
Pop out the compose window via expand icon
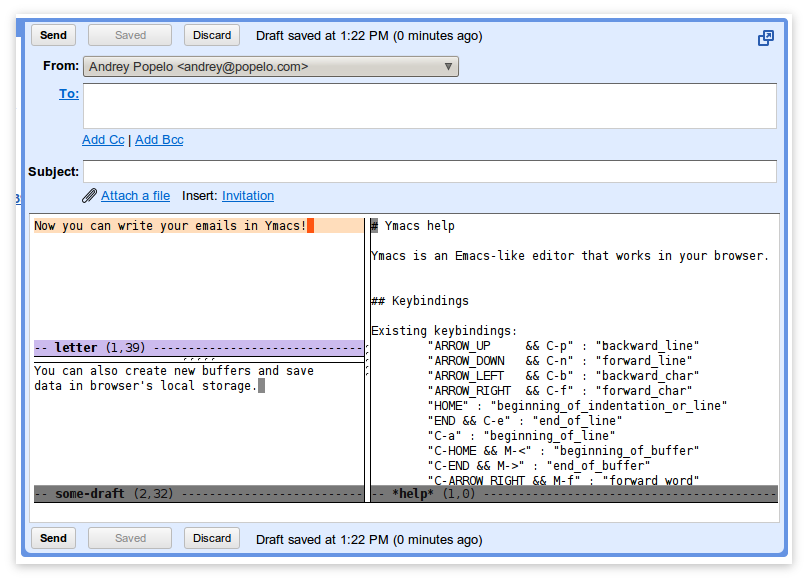coord(765,37)
